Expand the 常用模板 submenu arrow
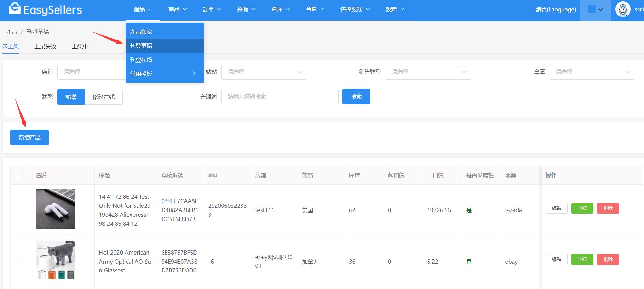This screenshot has width=644, height=289. 194,73
